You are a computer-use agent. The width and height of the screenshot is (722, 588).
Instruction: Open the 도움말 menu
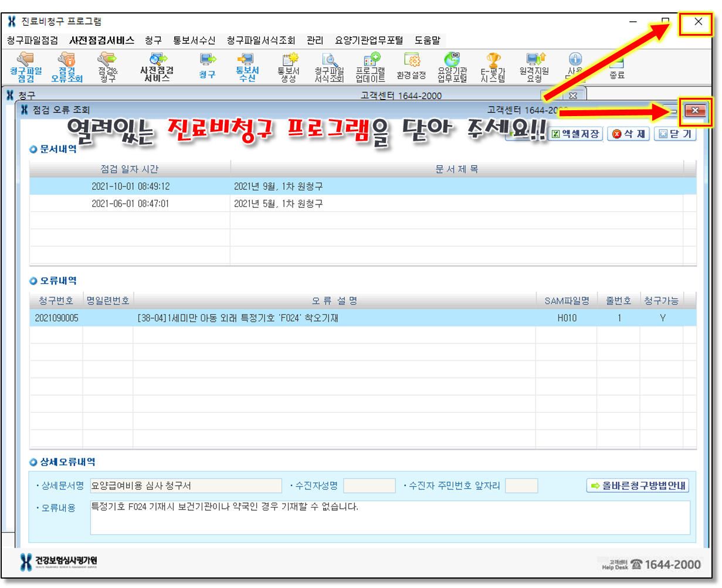(426, 40)
